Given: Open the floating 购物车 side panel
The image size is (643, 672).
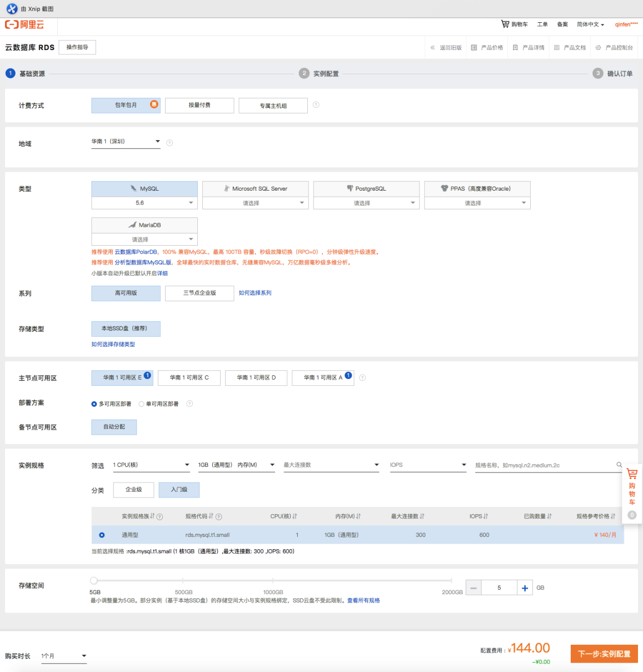Looking at the screenshot, I should point(632,494).
